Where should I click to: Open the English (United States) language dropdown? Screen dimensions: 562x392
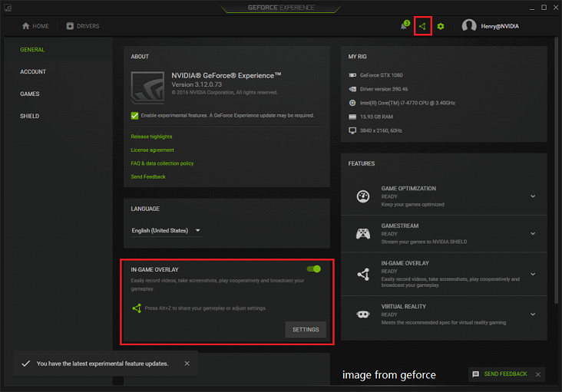tap(166, 231)
